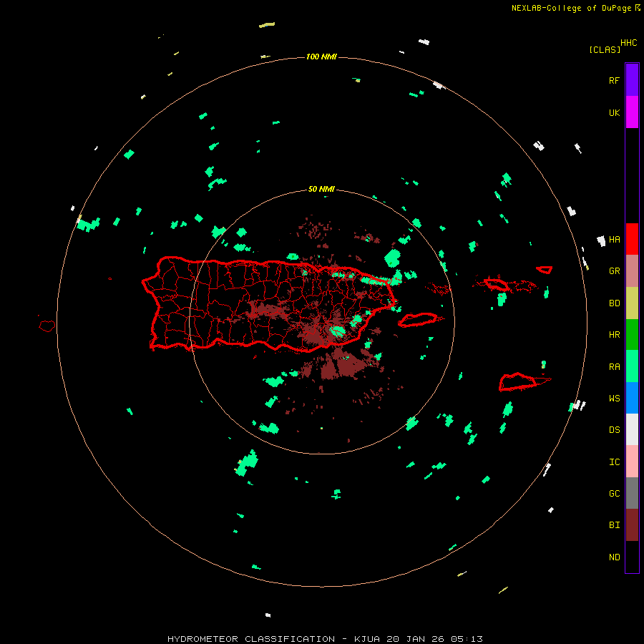Click the RA legend label
This screenshot has width=644, height=644.
(614, 367)
